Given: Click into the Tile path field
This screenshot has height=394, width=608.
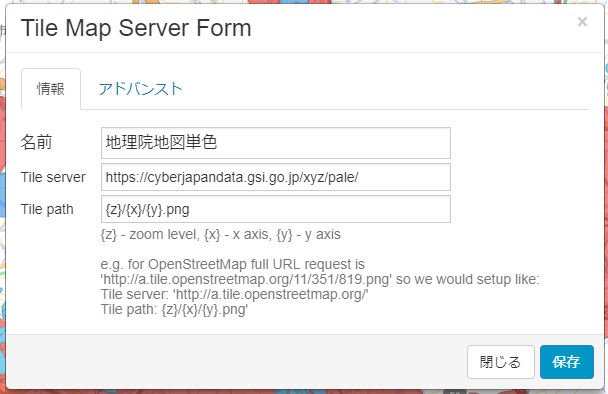Looking at the screenshot, I should pos(276,209).
